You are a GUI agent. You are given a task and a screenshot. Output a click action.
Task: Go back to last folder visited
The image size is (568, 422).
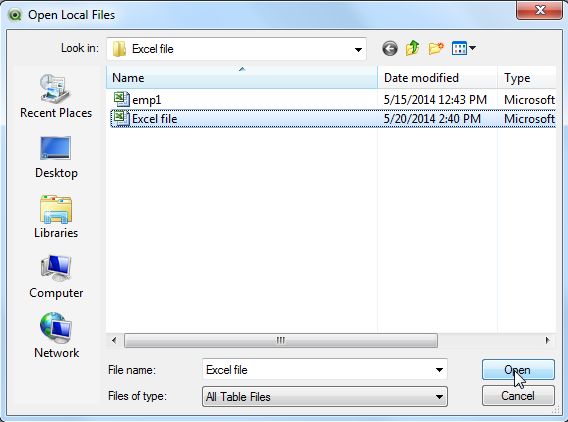390,49
